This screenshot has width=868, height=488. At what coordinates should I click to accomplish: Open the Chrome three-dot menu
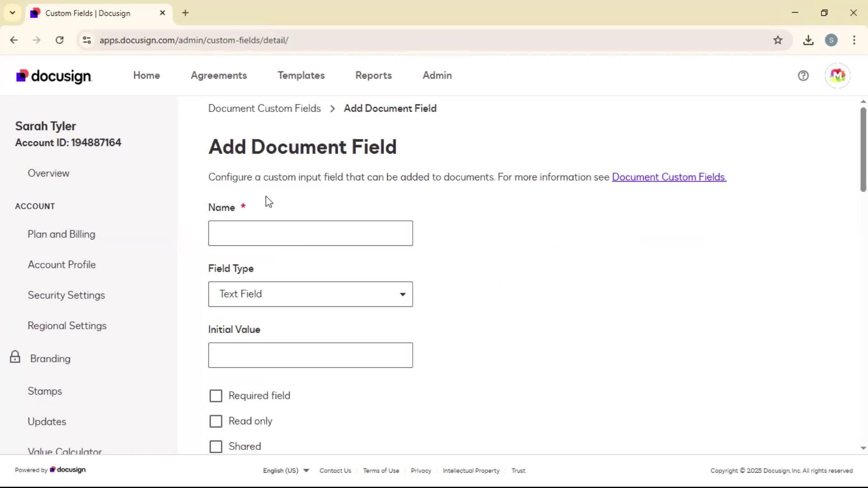[854, 40]
